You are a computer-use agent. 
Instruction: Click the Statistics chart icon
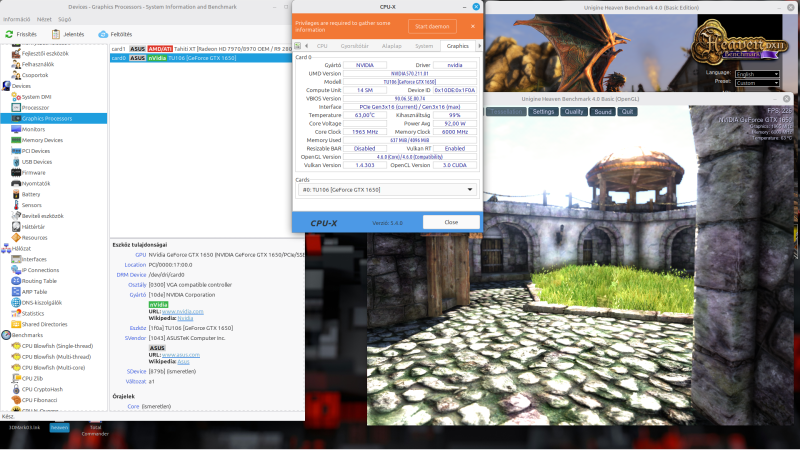pos(16,313)
